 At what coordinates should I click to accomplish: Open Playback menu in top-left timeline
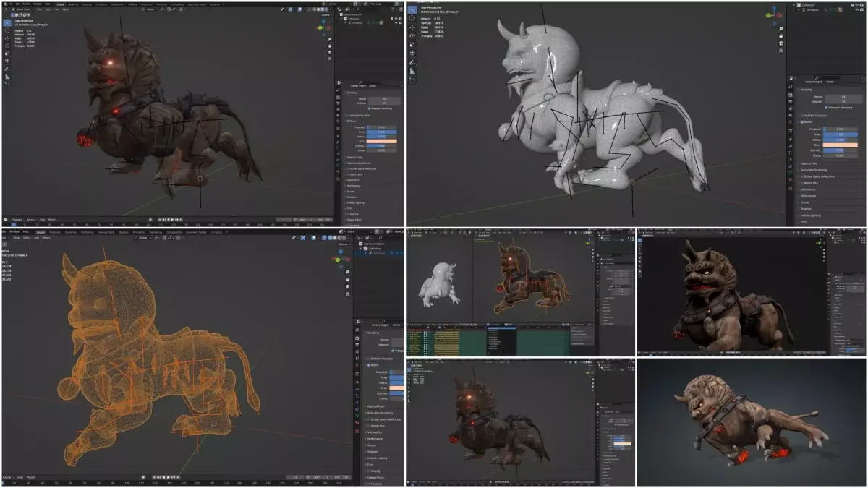coord(17,220)
